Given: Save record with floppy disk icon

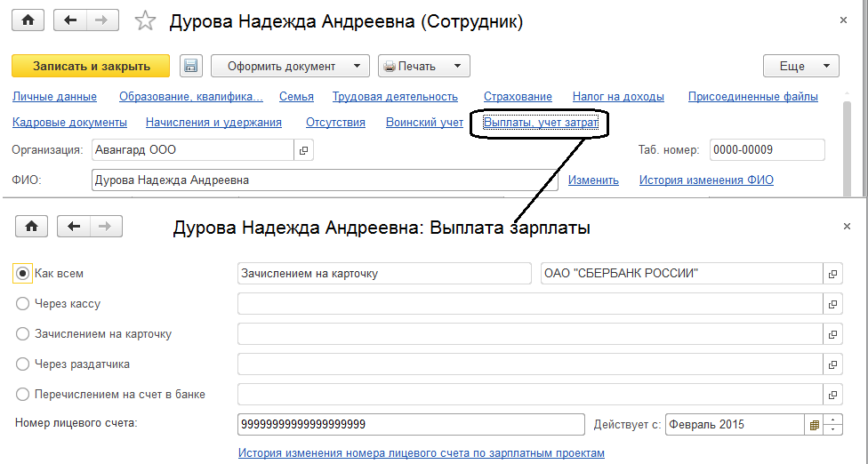Looking at the screenshot, I should tap(191, 66).
